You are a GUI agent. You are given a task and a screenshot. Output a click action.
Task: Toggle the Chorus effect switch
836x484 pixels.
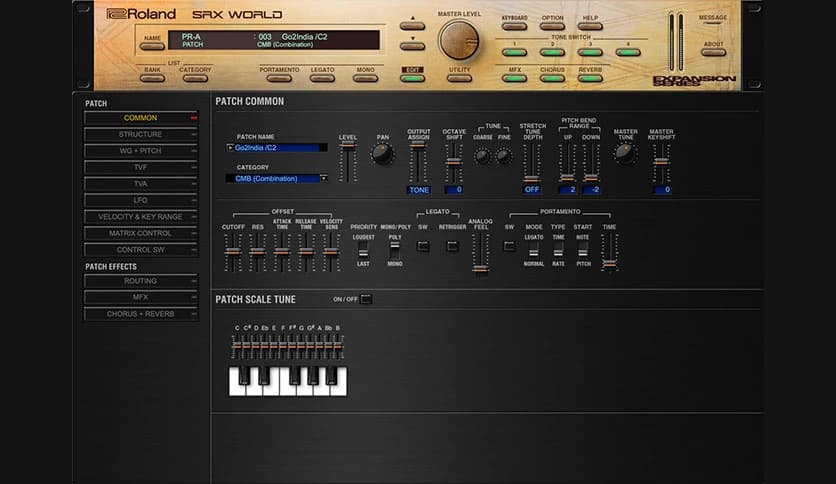(x=552, y=78)
